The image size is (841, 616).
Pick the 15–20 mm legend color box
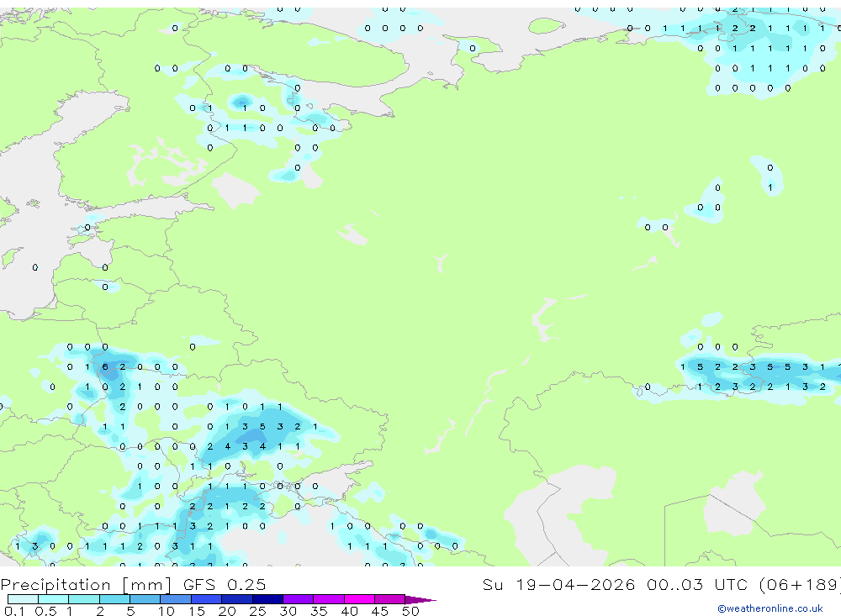[207, 599]
